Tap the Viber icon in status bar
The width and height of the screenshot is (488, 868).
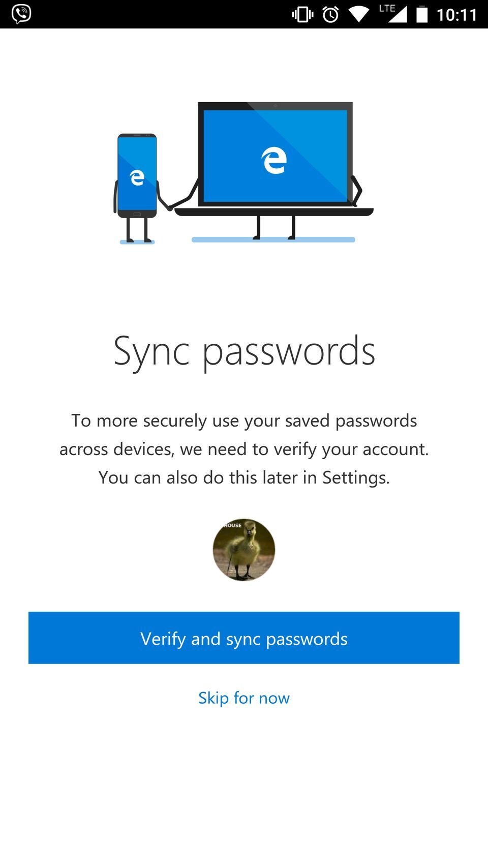pos(21,14)
